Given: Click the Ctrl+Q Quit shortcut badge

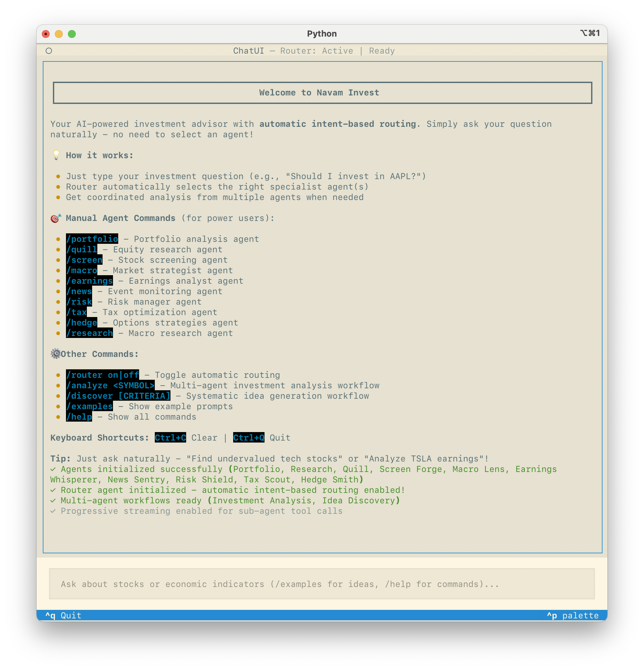Looking at the screenshot, I should click(x=249, y=438).
